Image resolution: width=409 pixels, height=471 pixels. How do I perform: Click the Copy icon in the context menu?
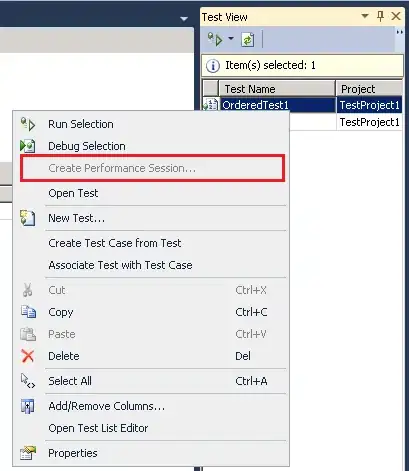coord(28,312)
